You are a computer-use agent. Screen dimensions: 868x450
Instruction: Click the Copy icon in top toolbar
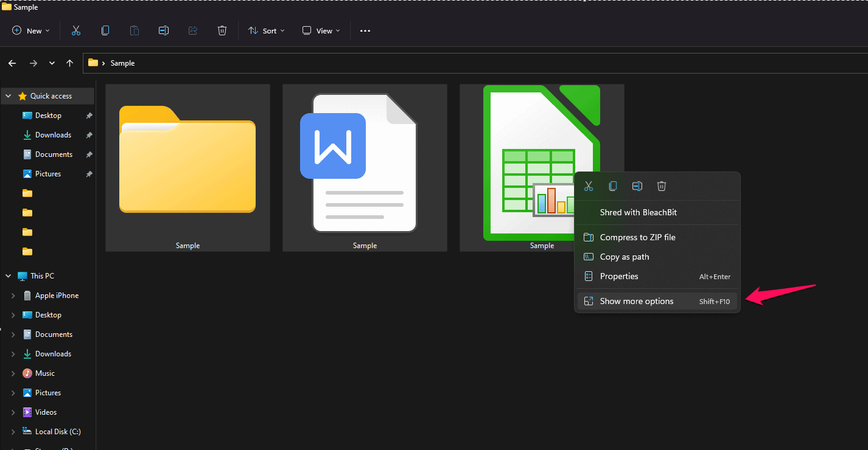coord(105,30)
